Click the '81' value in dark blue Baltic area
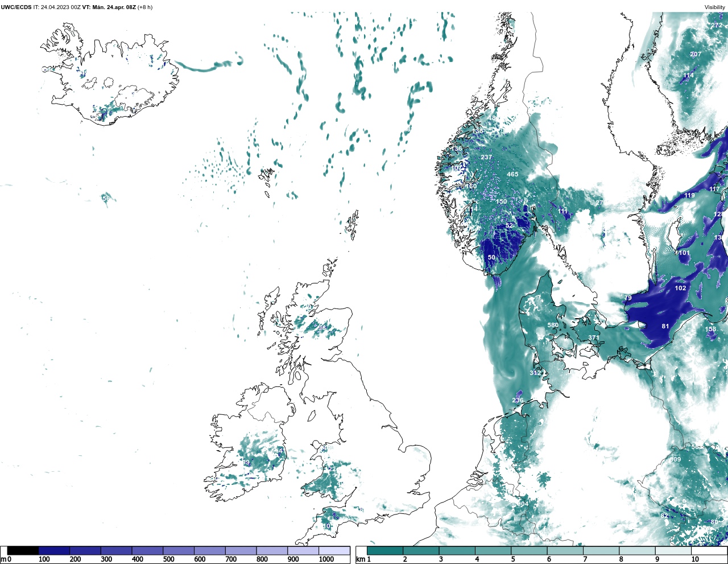This screenshot has width=728, height=564. (x=665, y=327)
